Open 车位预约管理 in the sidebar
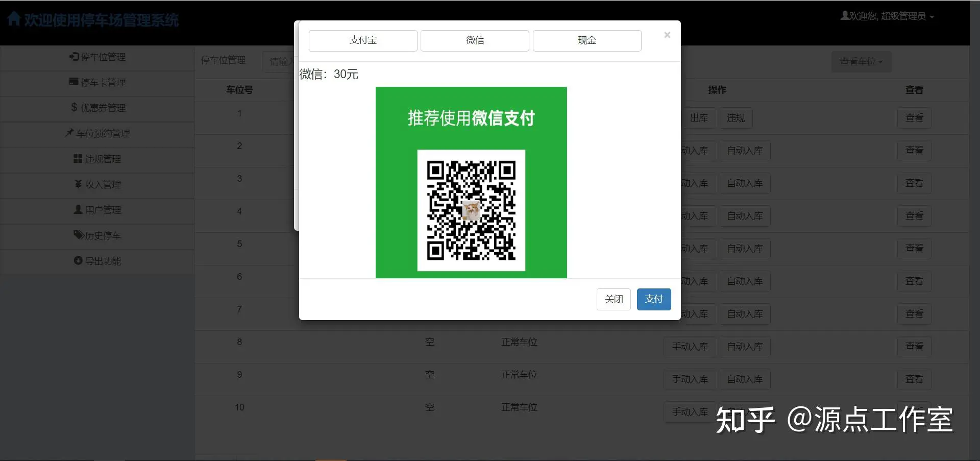The height and width of the screenshot is (461, 980). point(97,135)
